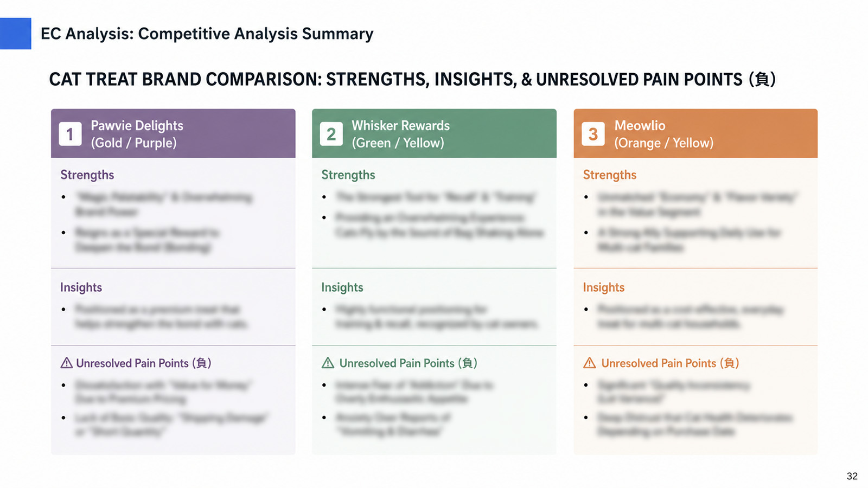Click the orange warning triangle icon

(589, 363)
